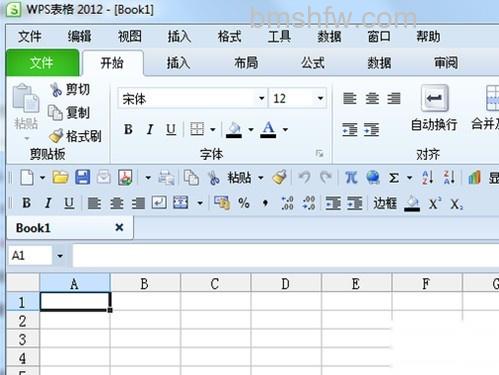499x375 pixels.
Task: Open the 文件 menu in menu bar
Action: click(30, 36)
